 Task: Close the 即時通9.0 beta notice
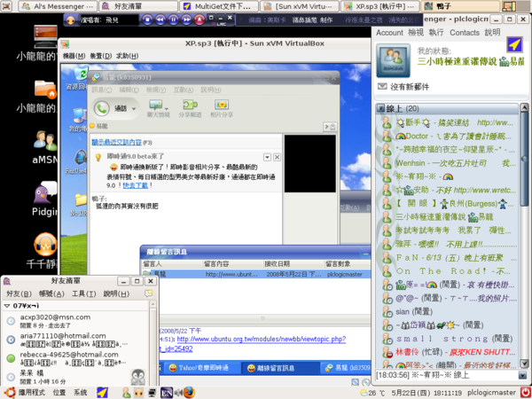coord(277,157)
